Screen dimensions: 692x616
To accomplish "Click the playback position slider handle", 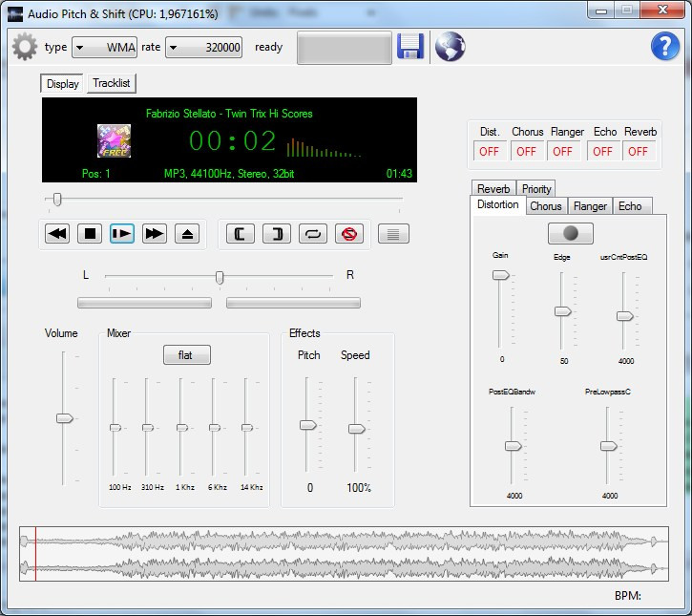I will pos(57,200).
